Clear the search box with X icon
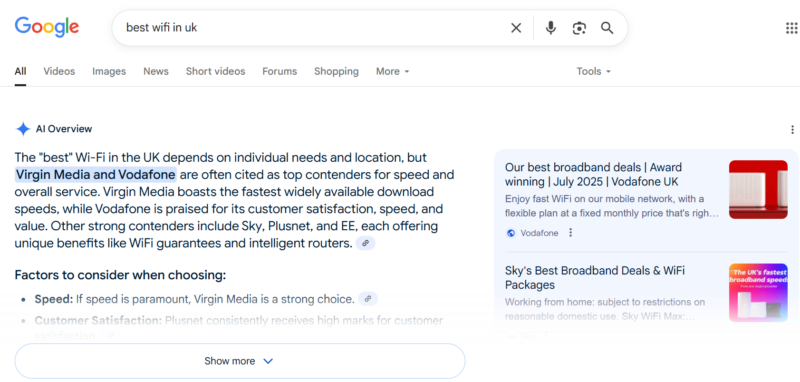The image size is (800, 382). click(516, 28)
